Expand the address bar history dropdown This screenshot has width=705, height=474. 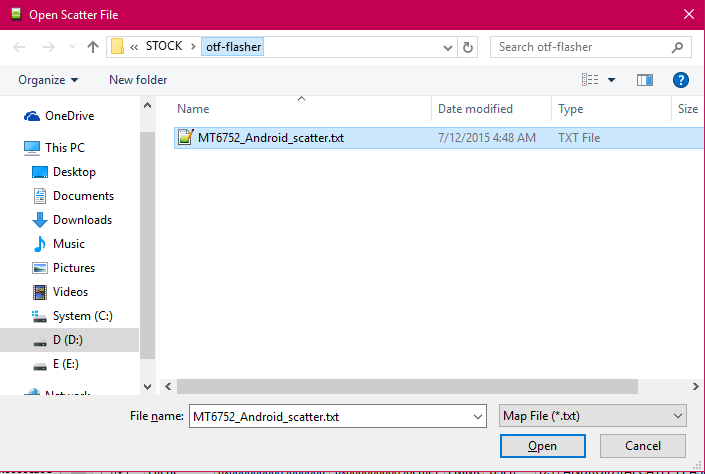coord(447,47)
